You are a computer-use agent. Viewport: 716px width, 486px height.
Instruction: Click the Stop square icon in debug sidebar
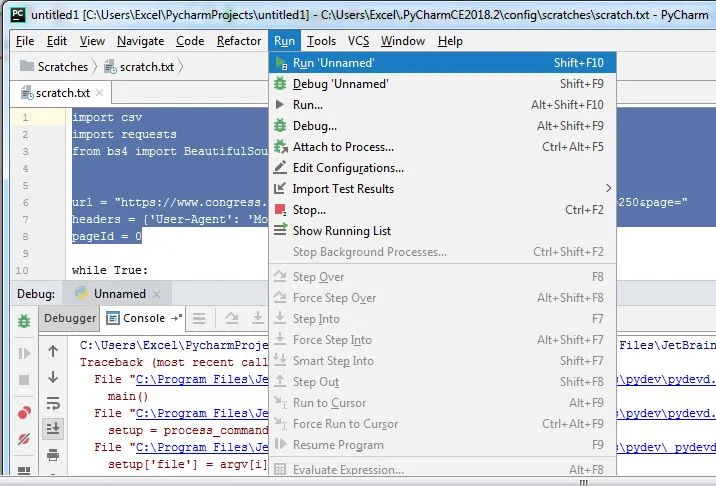click(24, 380)
